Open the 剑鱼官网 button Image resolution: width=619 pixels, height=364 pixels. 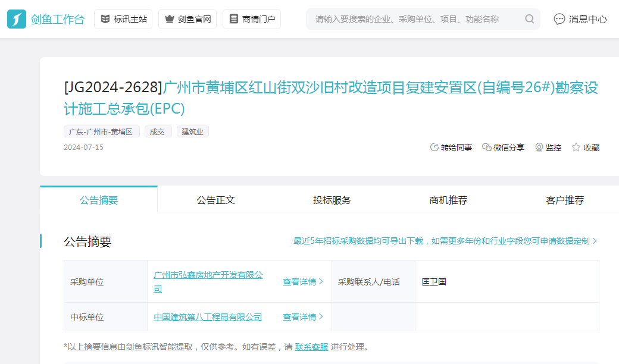tap(187, 19)
